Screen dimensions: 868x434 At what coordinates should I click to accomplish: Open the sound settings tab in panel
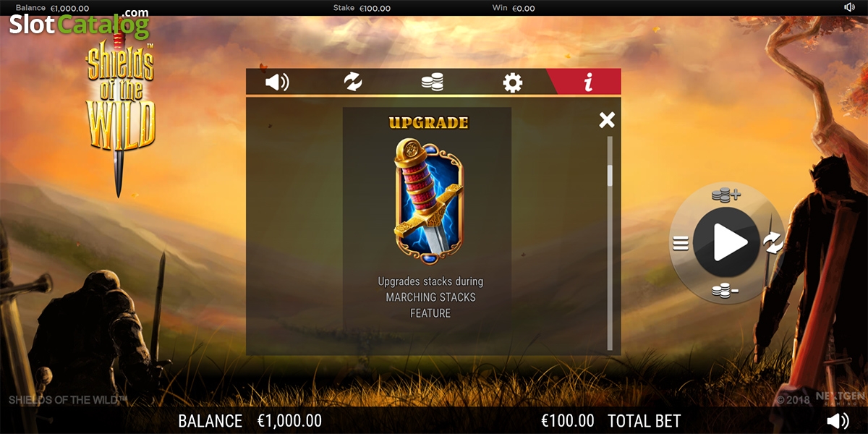click(x=277, y=82)
